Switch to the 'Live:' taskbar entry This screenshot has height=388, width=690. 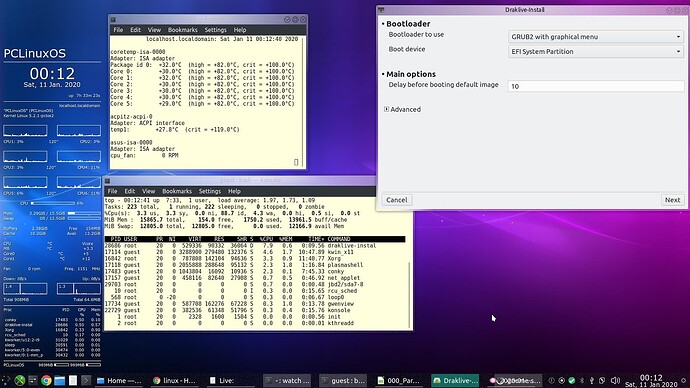tap(232, 381)
